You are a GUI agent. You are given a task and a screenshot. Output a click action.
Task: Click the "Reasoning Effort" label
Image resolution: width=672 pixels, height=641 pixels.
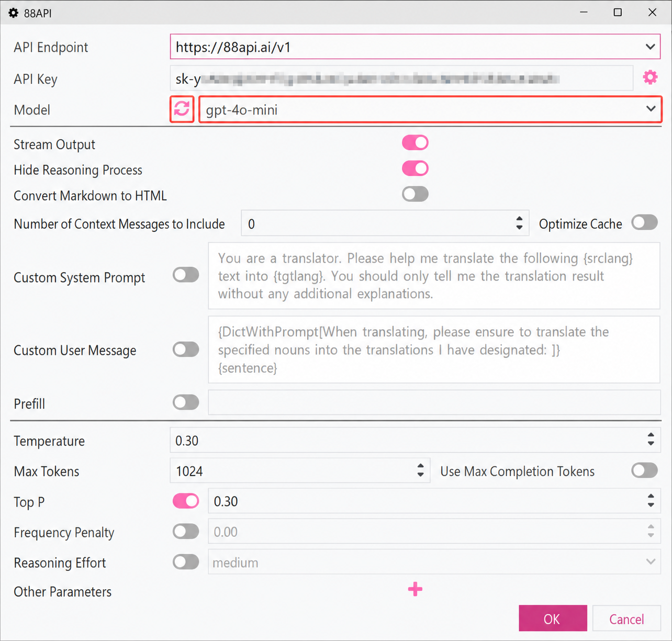pos(60,563)
